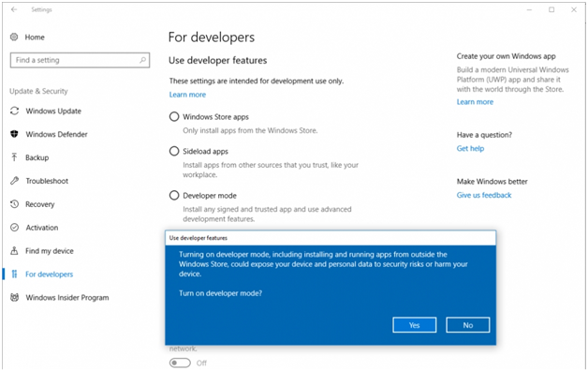Click the Get help link

pyautogui.click(x=470, y=148)
